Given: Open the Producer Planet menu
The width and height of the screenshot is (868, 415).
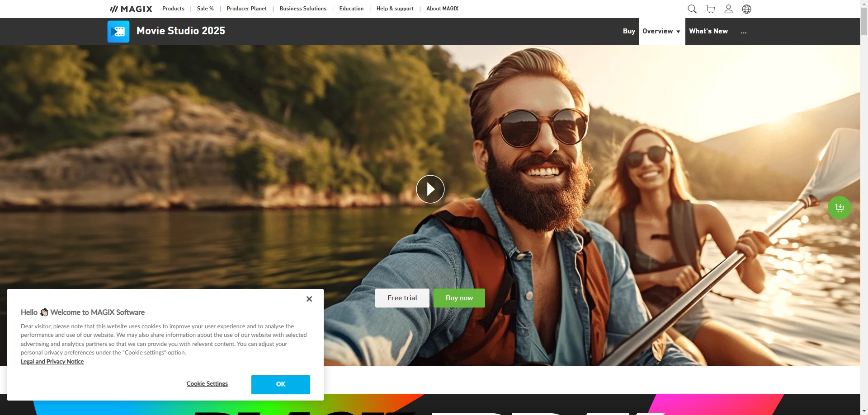Looking at the screenshot, I should tap(246, 9).
